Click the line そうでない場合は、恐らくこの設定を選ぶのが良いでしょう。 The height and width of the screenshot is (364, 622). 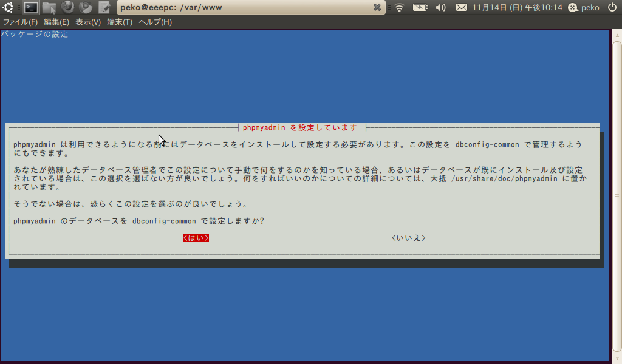coord(131,204)
